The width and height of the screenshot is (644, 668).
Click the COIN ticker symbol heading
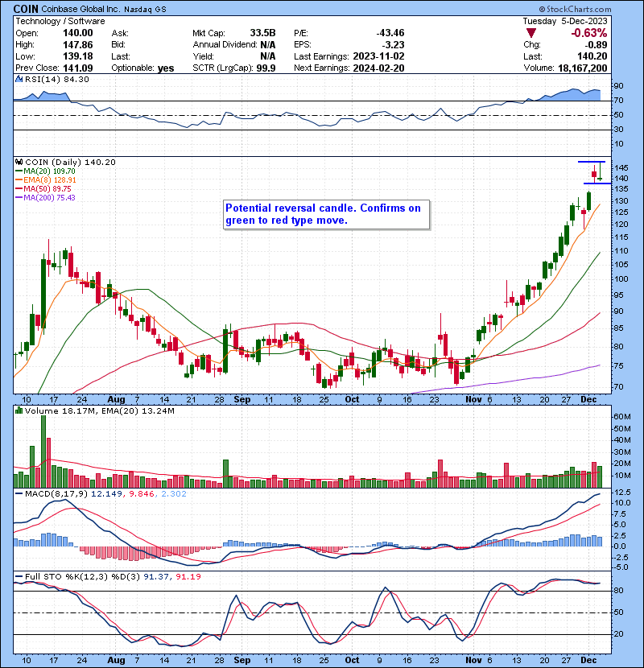coord(27,8)
